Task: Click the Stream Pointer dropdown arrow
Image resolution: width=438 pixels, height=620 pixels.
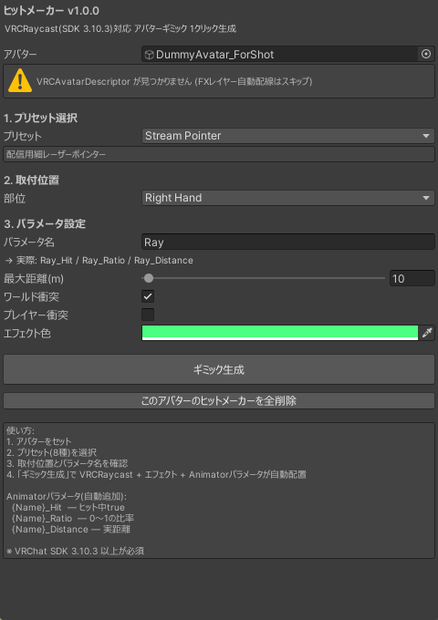Action: coord(426,136)
